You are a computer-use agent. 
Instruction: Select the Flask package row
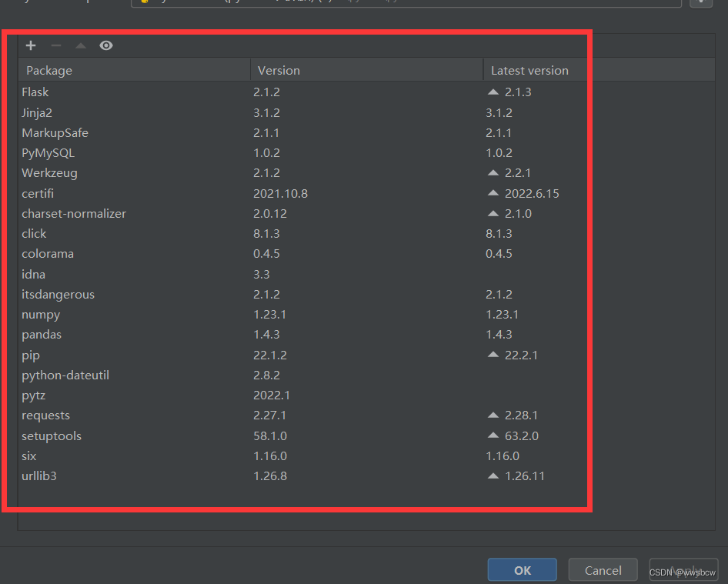pos(367,92)
